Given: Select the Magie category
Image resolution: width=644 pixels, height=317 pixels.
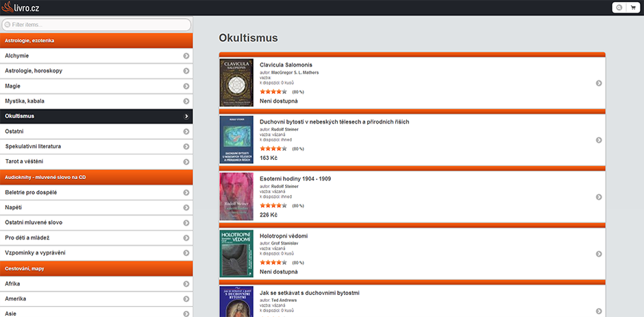Looking at the screenshot, I should tap(97, 86).
